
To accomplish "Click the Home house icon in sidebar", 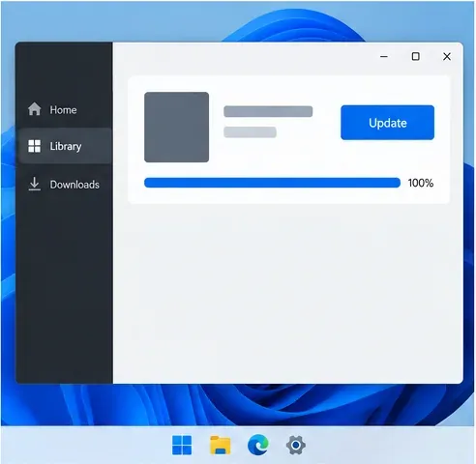I will (x=34, y=109).
